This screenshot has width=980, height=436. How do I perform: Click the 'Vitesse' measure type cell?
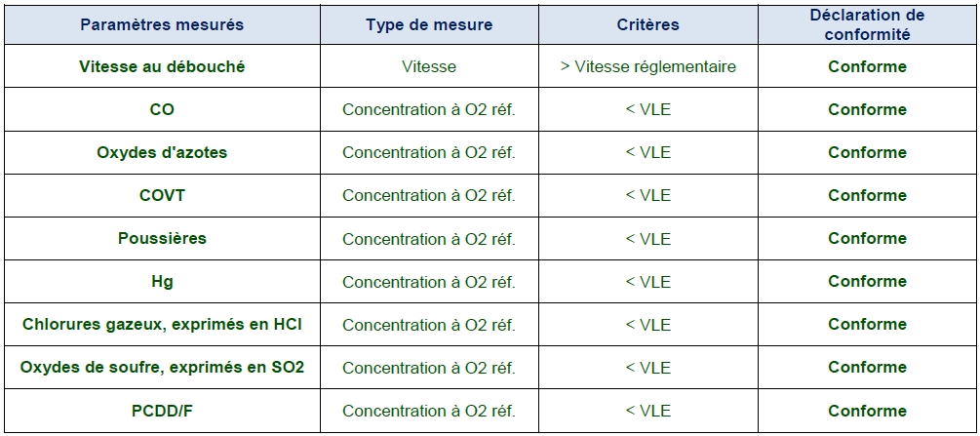428,67
